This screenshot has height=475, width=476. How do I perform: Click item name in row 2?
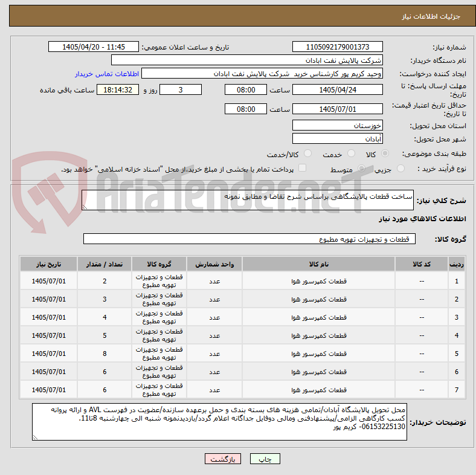click(x=319, y=299)
